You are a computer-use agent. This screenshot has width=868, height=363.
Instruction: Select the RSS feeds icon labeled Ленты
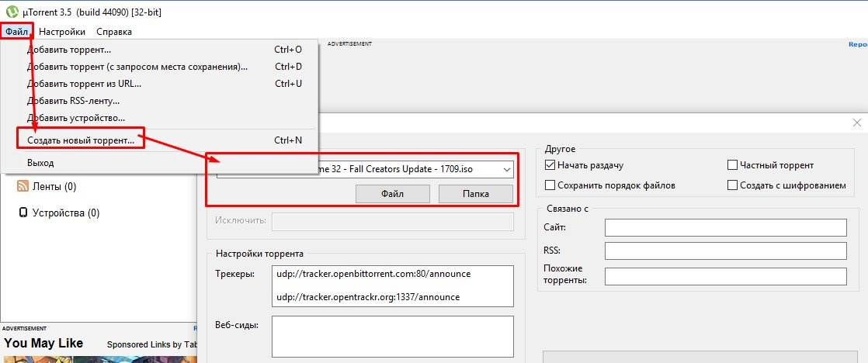[x=23, y=186]
